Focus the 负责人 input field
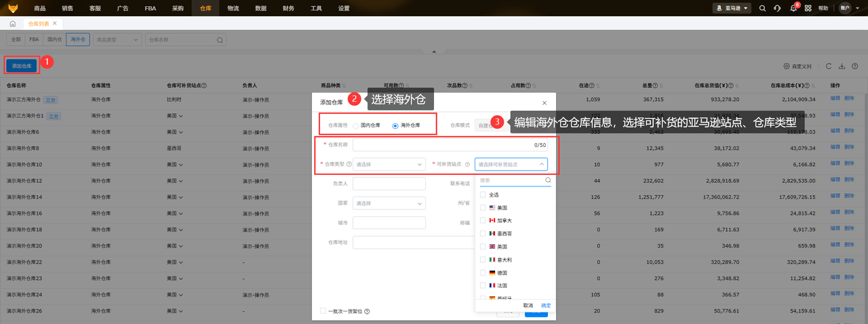The width and height of the screenshot is (868, 324). point(389,184)
